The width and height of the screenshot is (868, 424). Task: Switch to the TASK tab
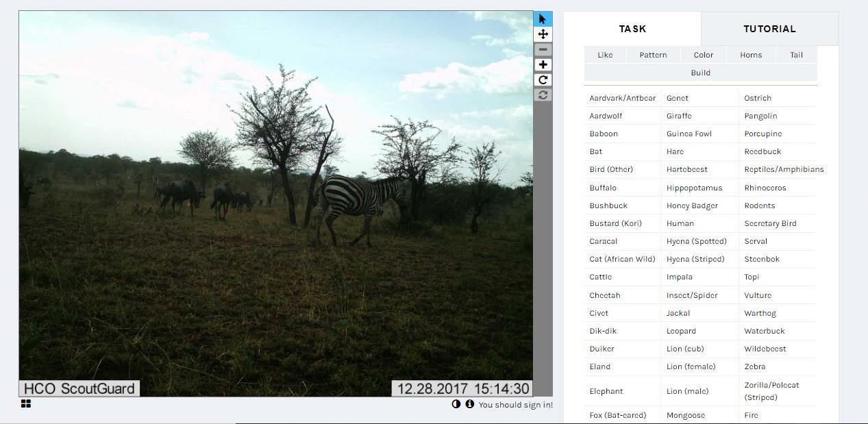[x=632, y=29]
